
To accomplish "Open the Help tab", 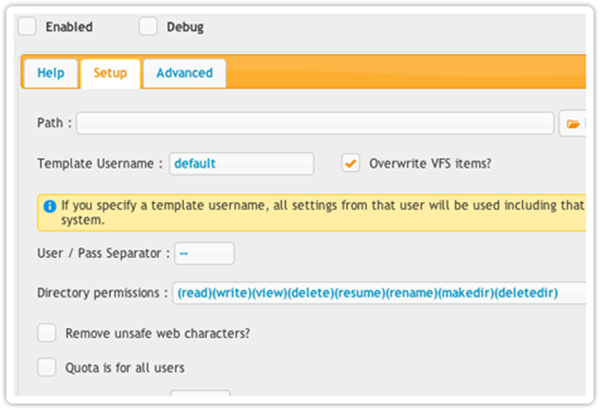I will (x=51, y=73).
